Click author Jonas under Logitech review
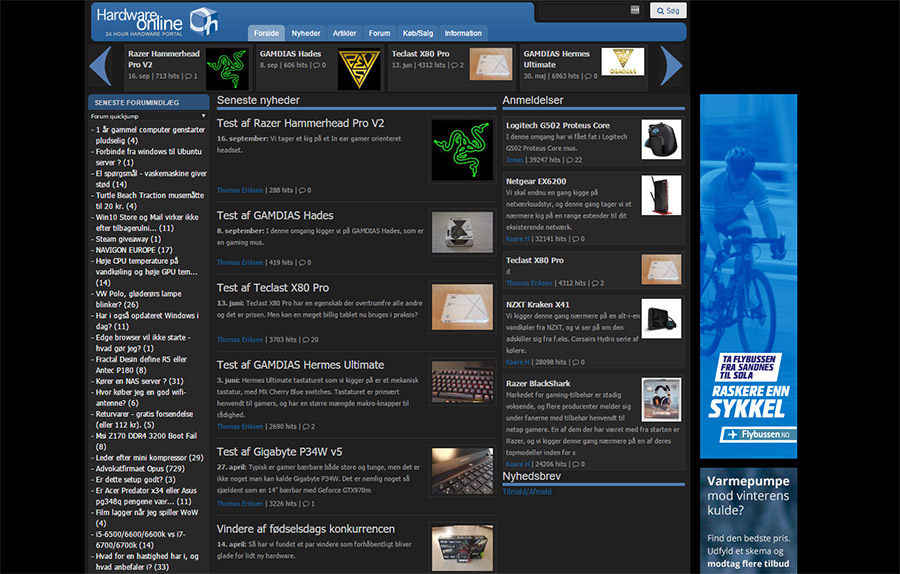This screenshot has width=900, height=574. pos(514,160)
